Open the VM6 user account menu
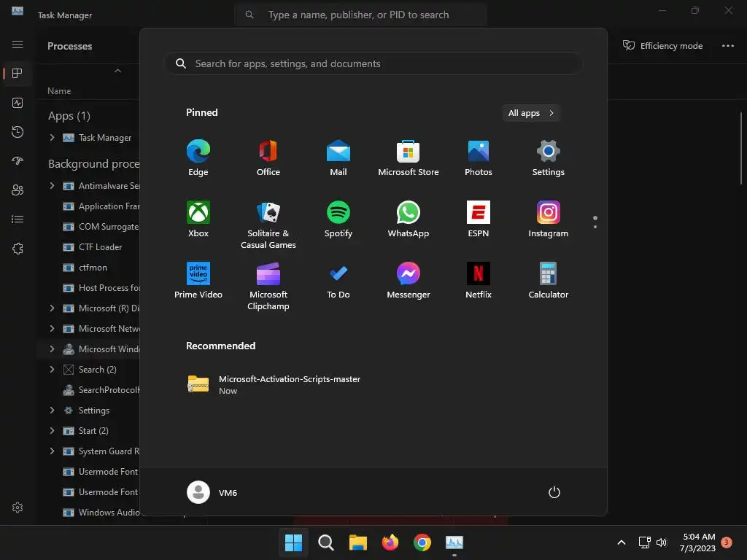Screen dimensions: 747x560 212,492
